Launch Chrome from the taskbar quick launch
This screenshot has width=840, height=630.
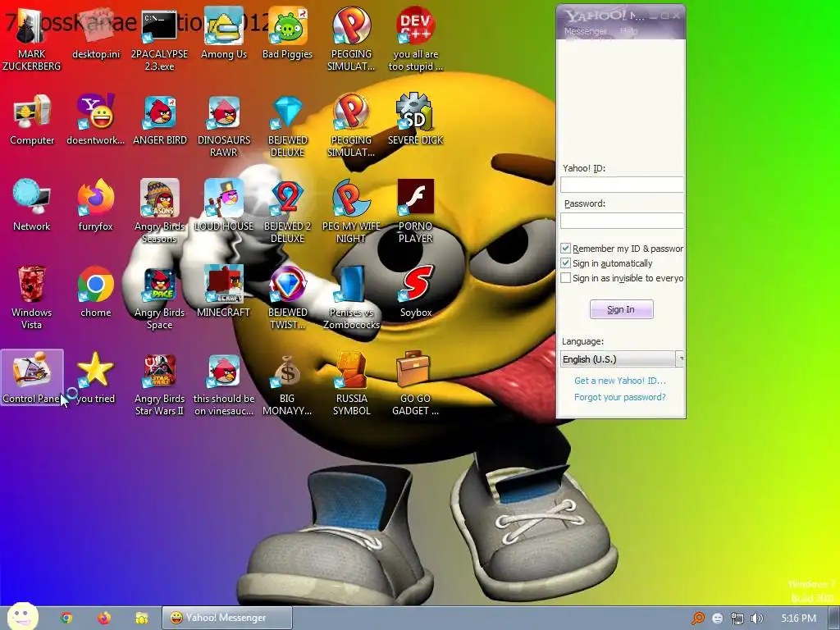click(x=66, y=618)
